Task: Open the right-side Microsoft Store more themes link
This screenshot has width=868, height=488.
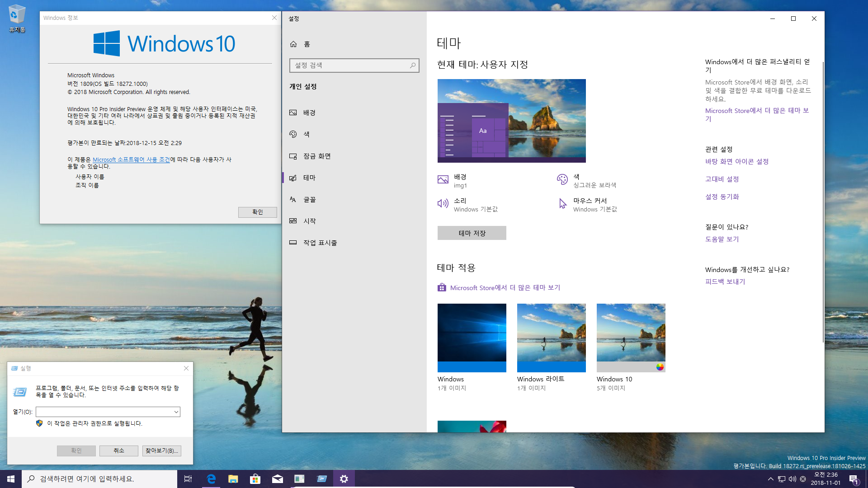Action: coord(757,114)
